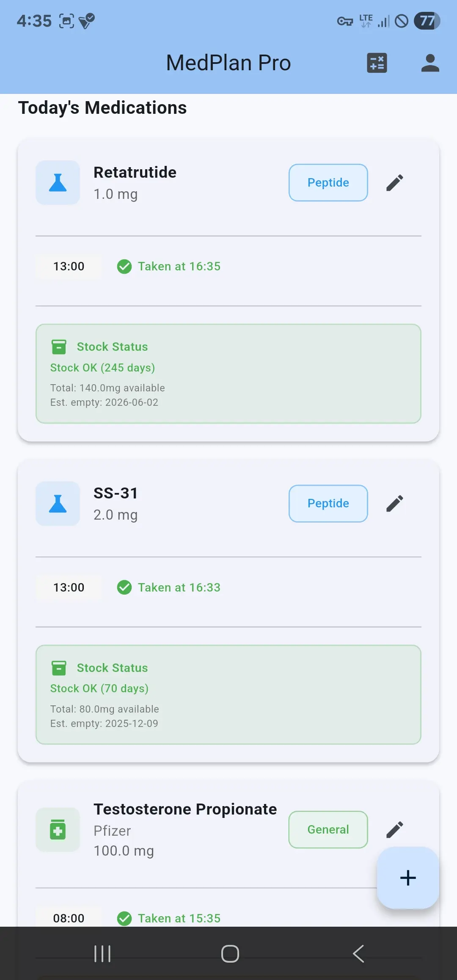457x980 pixels.
Task: Select the Retatrutide Peptide tag
Action: 328,183
